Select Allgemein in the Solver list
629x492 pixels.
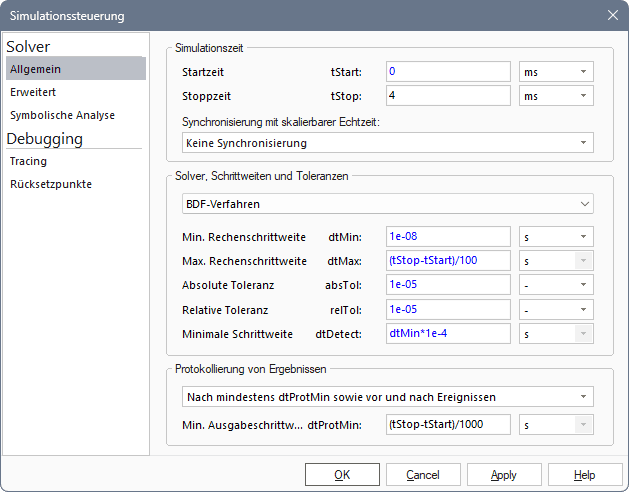[x=75, y=68]
